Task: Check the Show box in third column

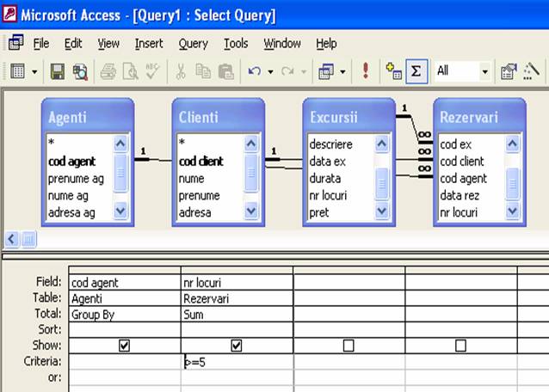Action: 349,346
